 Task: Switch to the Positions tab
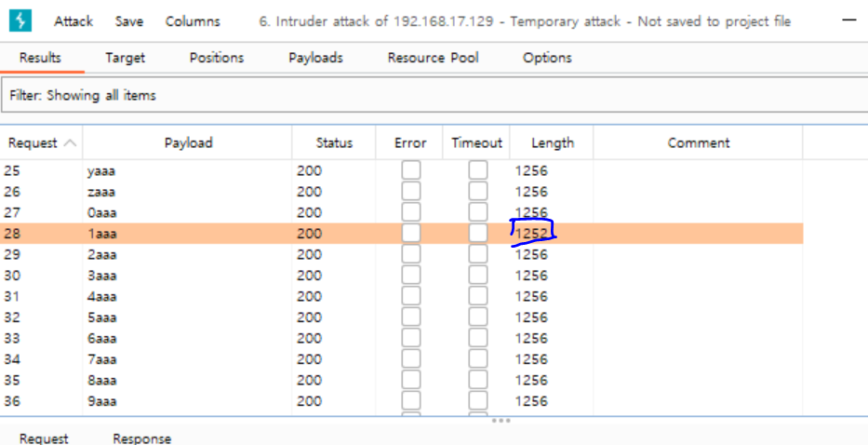click(217, 58)
